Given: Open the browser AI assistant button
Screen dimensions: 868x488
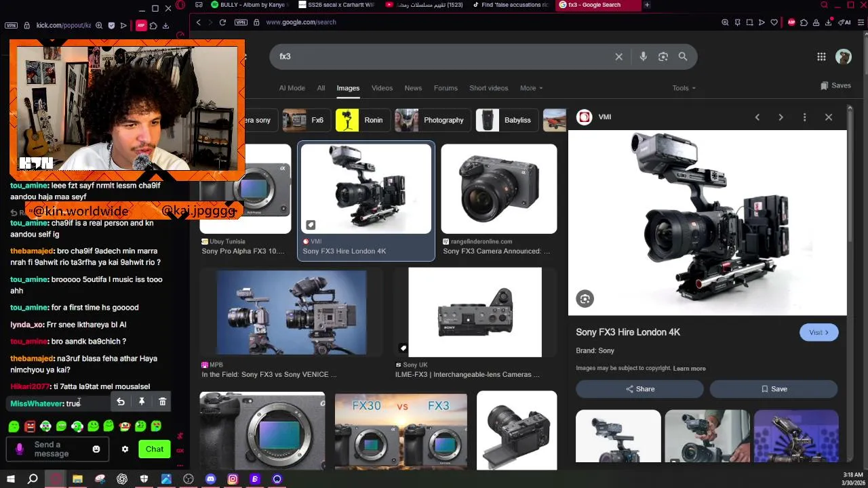Looking at the screenshot, I should [845, 22].
